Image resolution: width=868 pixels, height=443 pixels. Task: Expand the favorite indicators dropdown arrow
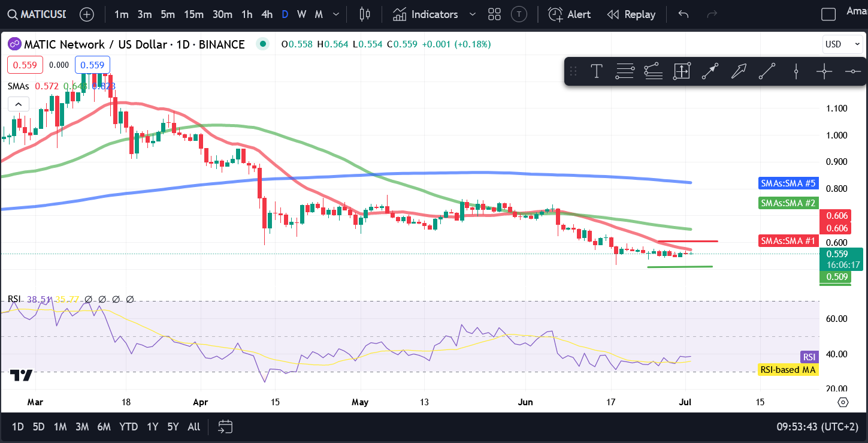pyautogui.click(x=473, y=14)
